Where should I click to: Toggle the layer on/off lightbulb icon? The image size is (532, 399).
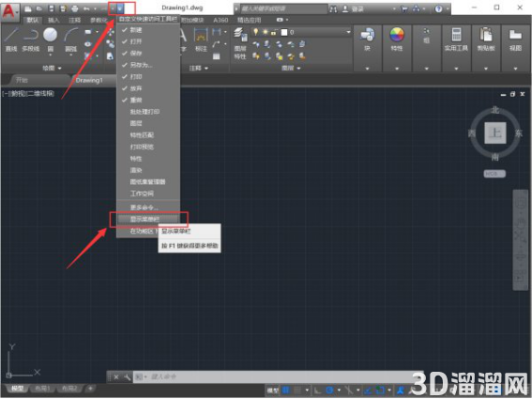click(255, 32)
